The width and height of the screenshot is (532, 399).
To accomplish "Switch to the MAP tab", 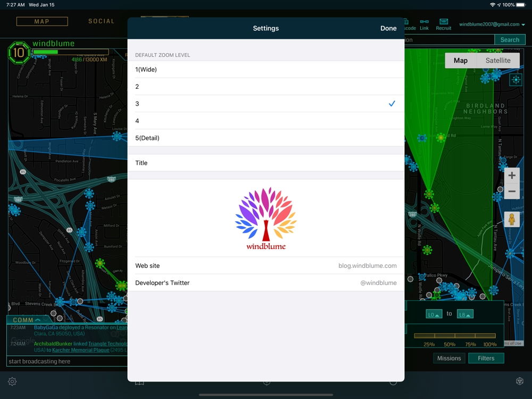I will click(42, 21).
